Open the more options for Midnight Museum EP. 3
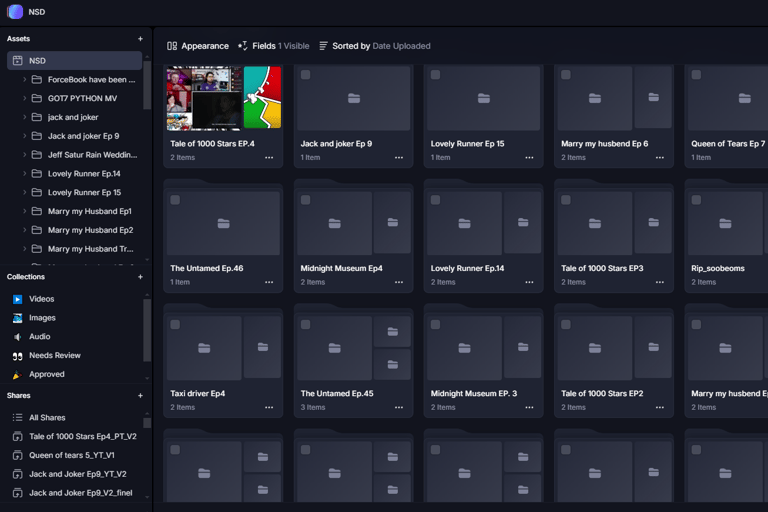 (x=529, y=407)
